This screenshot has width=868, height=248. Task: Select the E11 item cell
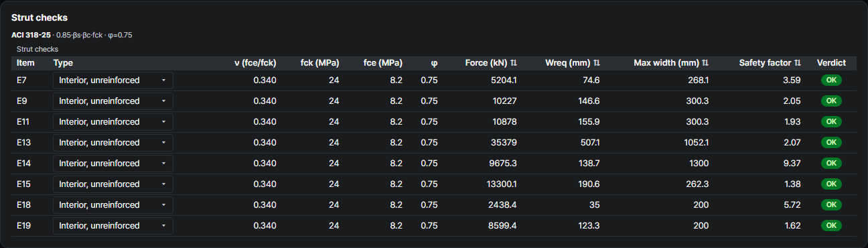(x=23, y=122)
